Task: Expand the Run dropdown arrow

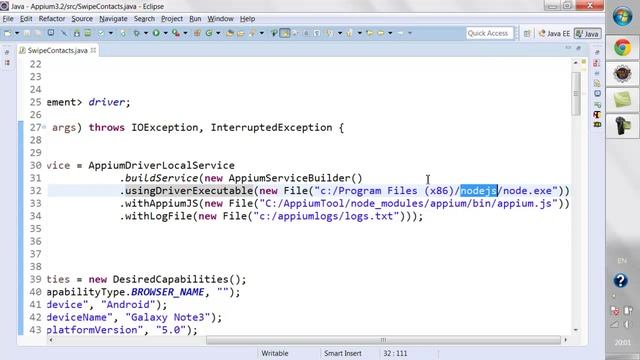Action: [x=165, y=33]
